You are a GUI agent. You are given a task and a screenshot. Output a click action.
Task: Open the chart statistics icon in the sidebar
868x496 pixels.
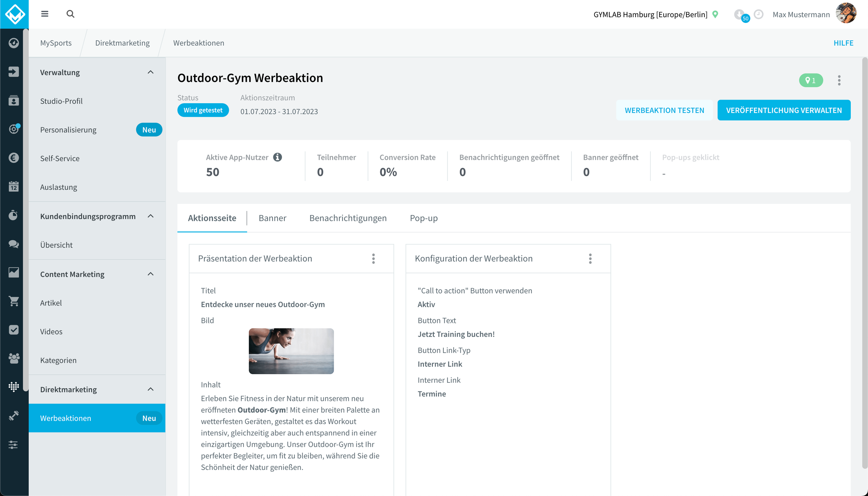coord(14,272)
